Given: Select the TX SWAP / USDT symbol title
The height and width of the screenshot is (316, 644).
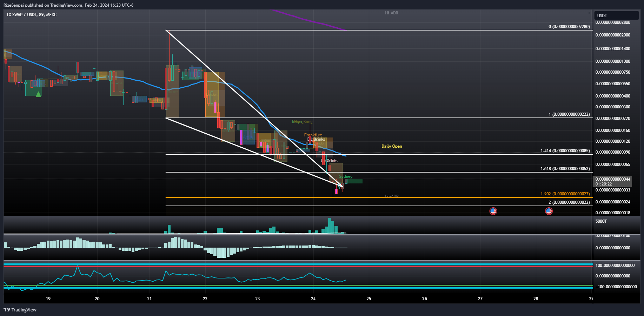Looking at the screenshot, I should coord(31,15).
